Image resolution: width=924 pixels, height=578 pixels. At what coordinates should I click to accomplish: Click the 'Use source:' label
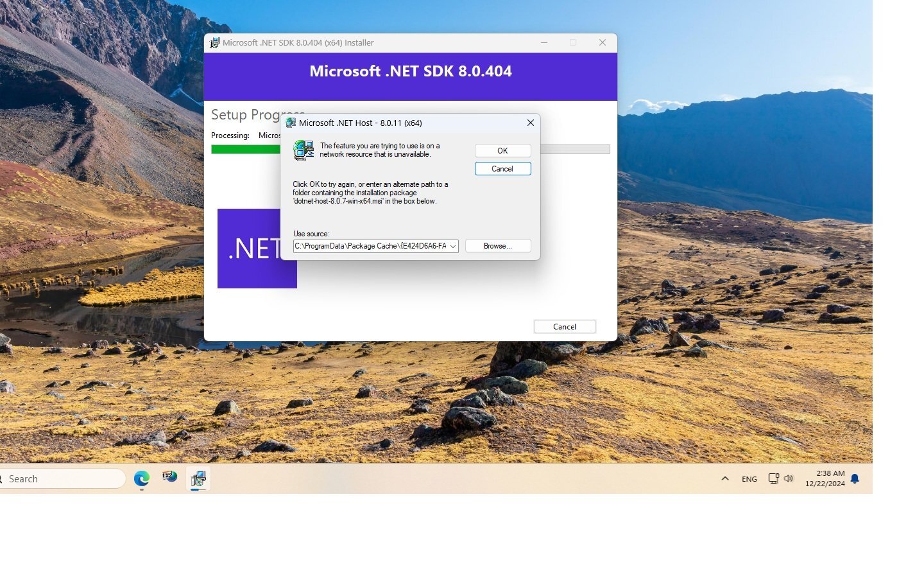pos(311,234)
